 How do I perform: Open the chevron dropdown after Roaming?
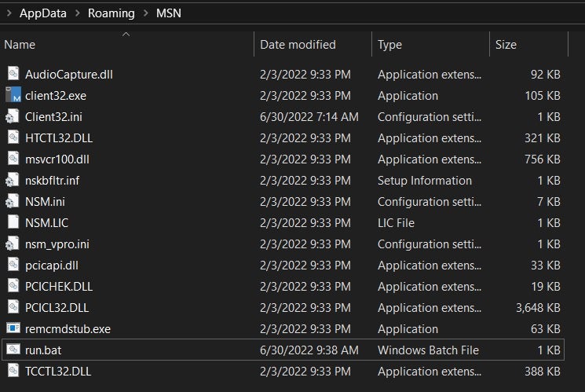point(144,13)
